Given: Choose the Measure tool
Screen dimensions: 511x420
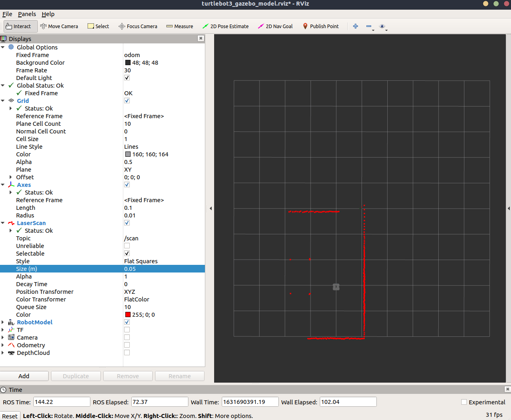Looking at the screenshot, I should click(180, 27).
